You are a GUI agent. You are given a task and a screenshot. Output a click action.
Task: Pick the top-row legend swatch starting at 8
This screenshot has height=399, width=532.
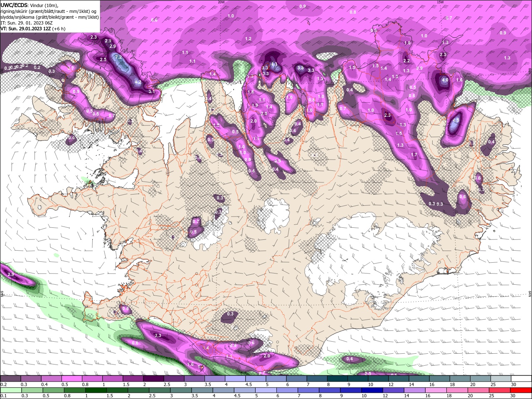pos(337,378)
